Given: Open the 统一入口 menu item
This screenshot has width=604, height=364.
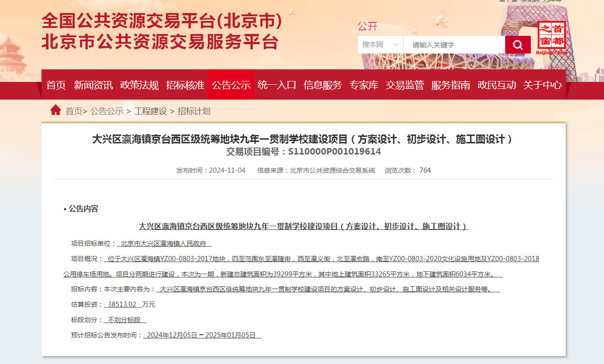Looking at the screenshot, I should tap(277, 85).
